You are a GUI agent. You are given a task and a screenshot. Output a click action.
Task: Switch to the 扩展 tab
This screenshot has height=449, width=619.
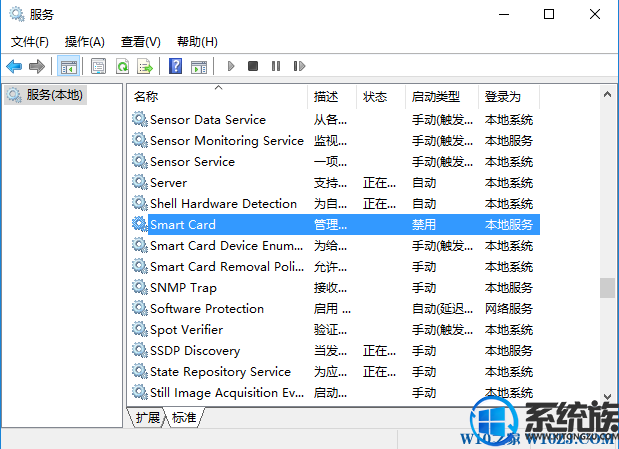[x=148, y=417]
